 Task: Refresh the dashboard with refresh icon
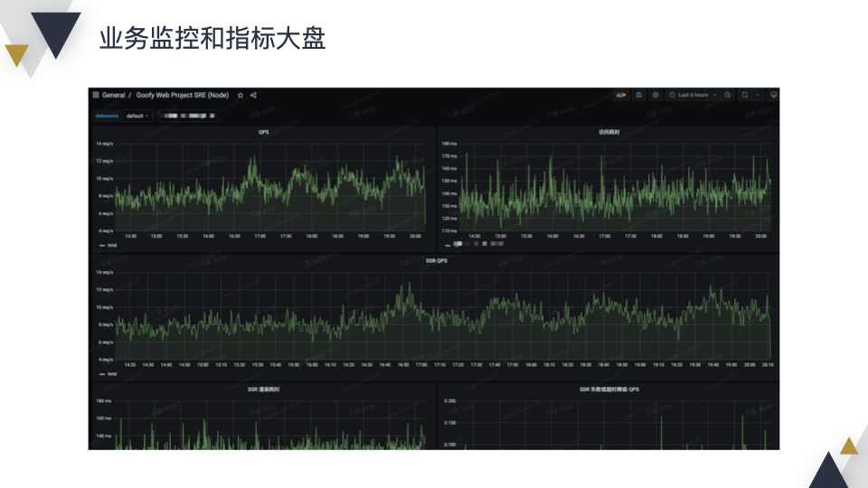coord(744,95)
